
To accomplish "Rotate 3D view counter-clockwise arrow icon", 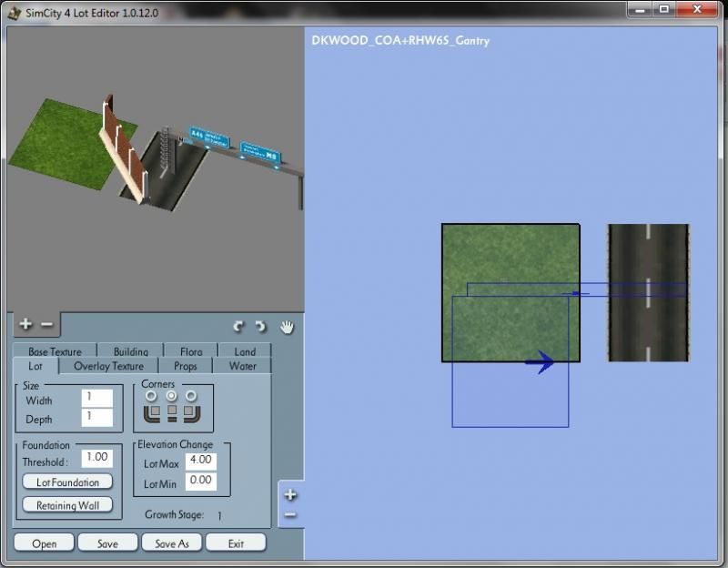I will [x=238, y=327].
